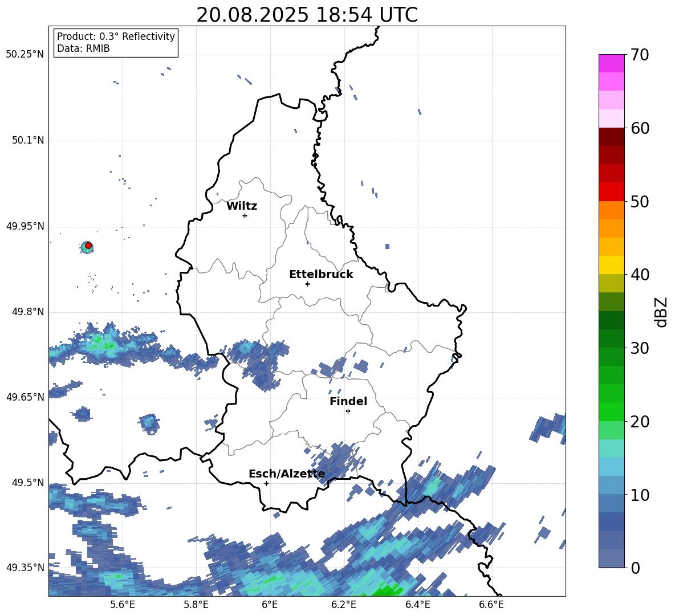Viewport: 675px width, 616px height.
Task: Click the Esch/Alzette station cross marker
Action: (266, 483)
